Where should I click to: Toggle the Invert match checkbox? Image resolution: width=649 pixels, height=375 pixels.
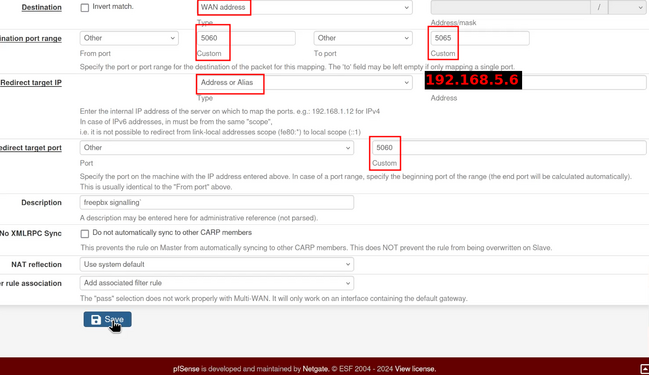click(x=85, y=7)
